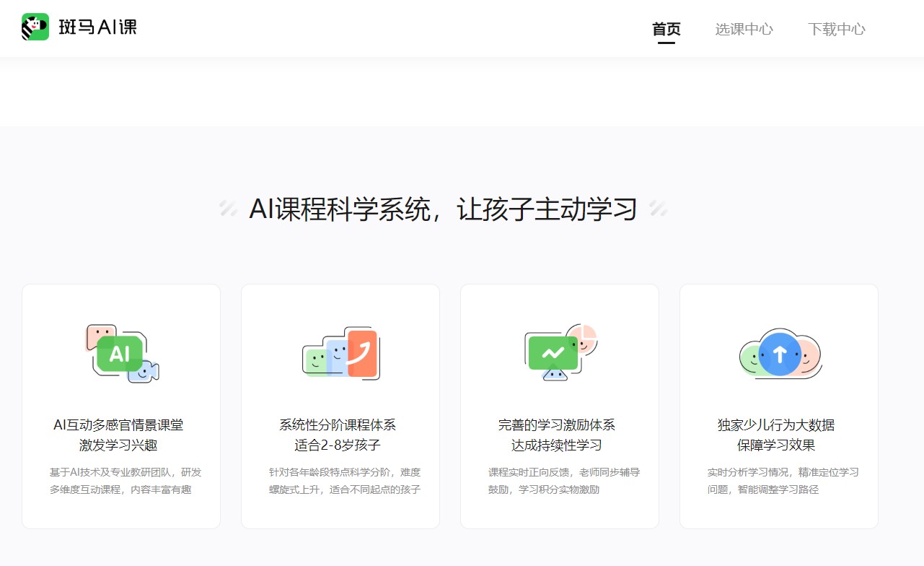
Task: Select the 首页 navigation tab
Action: (666, 29)
